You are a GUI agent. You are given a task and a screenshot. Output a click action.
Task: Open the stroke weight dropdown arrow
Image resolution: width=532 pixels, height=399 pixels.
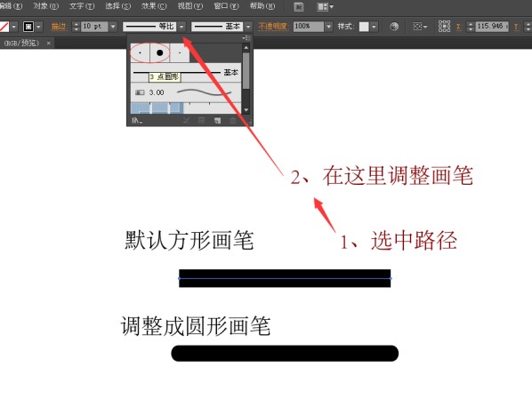[x=113, y=27]
